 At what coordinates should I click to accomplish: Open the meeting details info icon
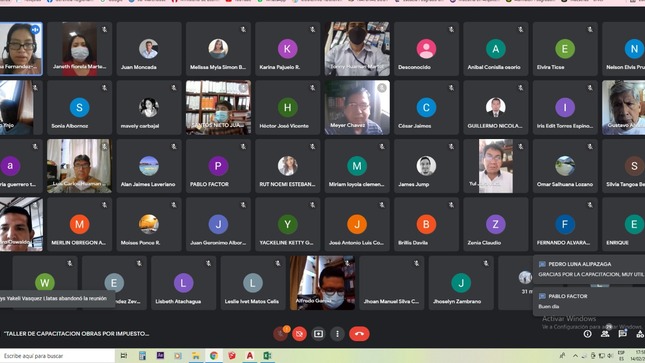[587, 334]
